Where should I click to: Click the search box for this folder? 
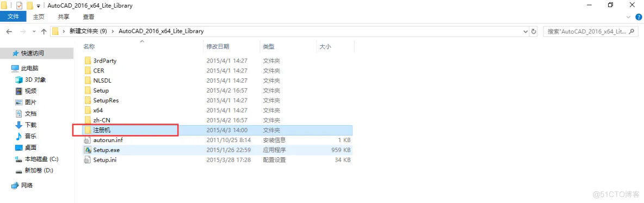point(591,31)
